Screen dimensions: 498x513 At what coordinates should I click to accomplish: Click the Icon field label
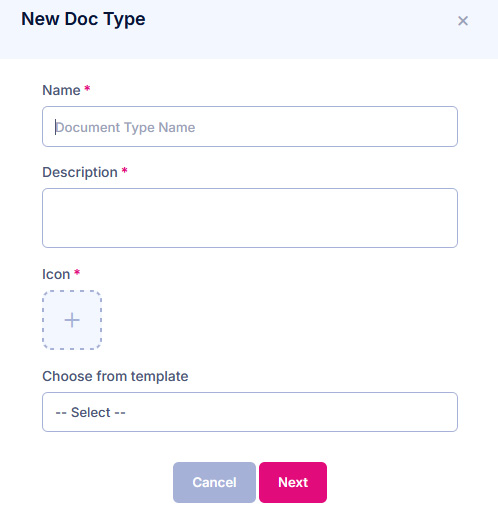[56, 274]
